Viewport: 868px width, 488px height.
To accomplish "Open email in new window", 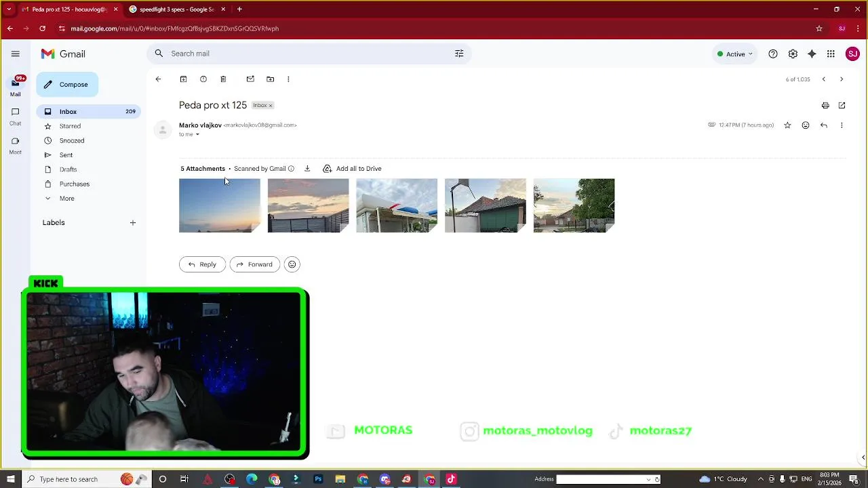I will click(842, 106).
